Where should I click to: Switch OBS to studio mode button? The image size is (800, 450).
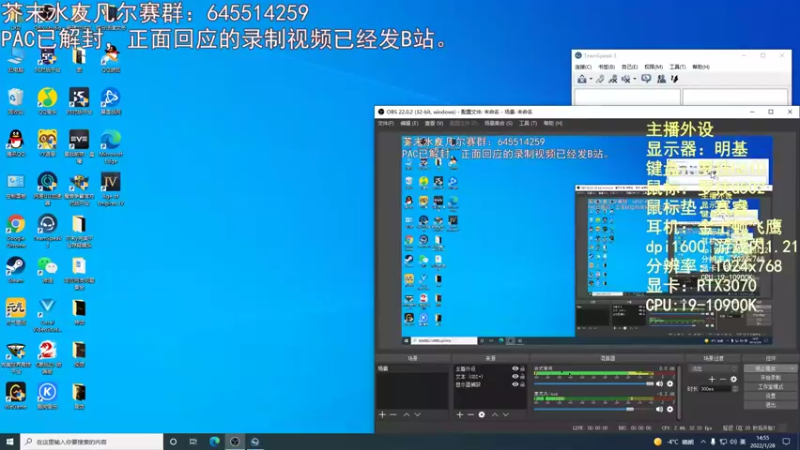tap(770, 387)
